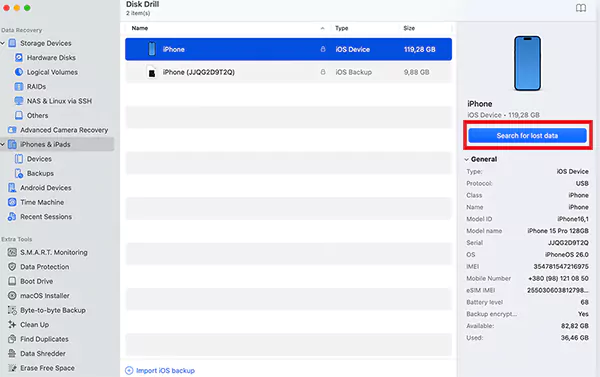Select the iPhone (JJQG2D9T2Q) backup row
600x377 pixels.
point(289,72)
